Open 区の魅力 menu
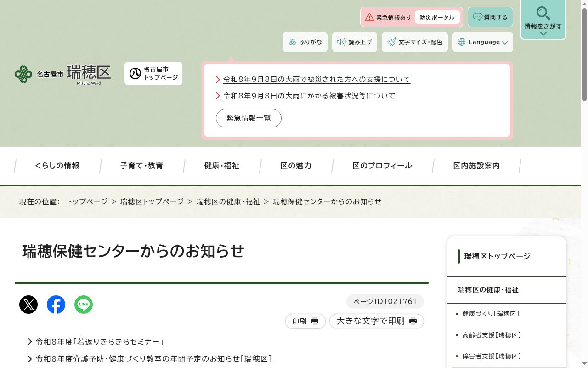 tap(296, 166)
